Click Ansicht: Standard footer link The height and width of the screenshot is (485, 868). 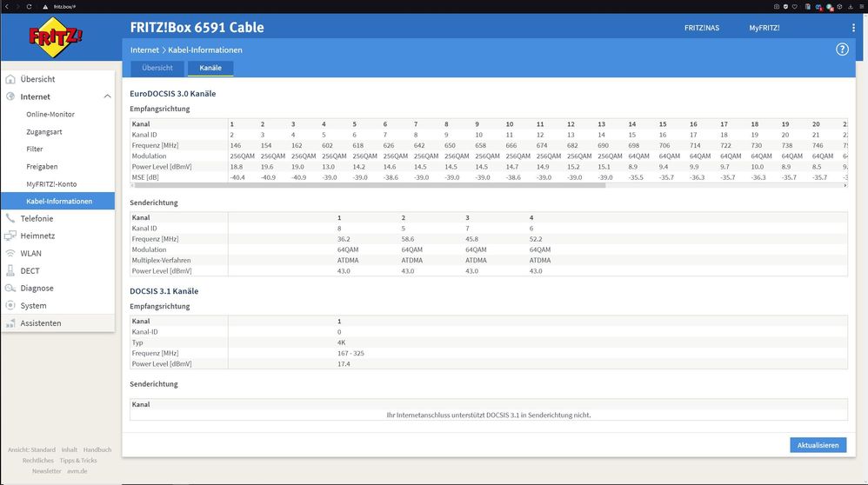click(x=31, y=449)
